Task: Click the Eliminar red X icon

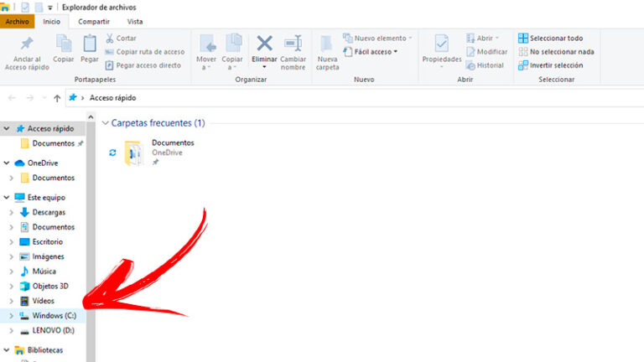Action: click(x=264, y=44)
